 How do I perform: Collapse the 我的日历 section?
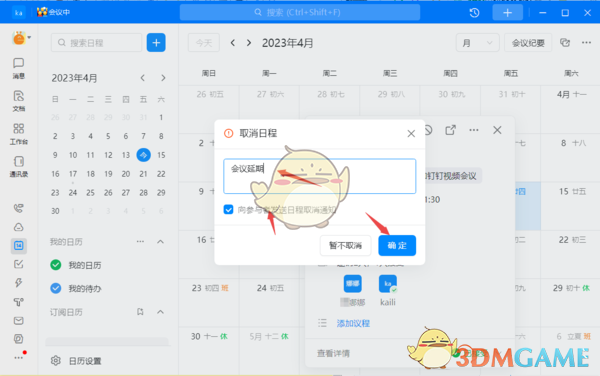(160, 242)
